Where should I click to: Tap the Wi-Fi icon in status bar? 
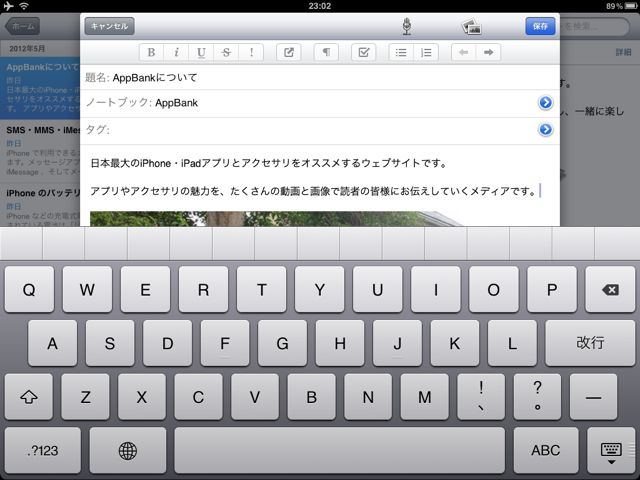(x=24, y=6)
